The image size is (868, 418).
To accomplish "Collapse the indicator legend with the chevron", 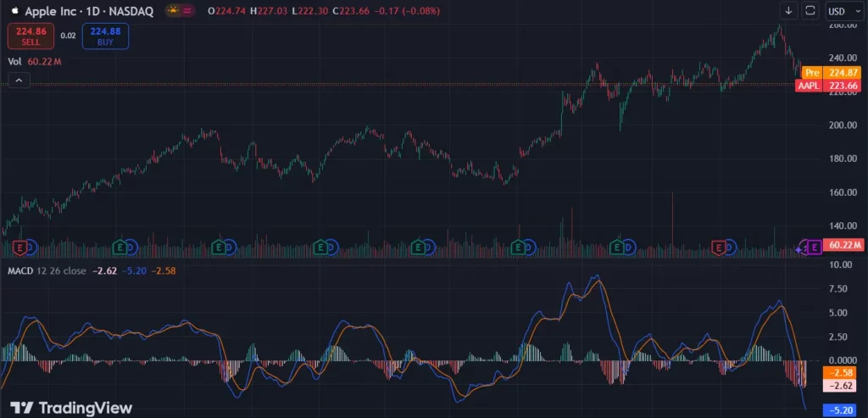I will coord(19,81).
